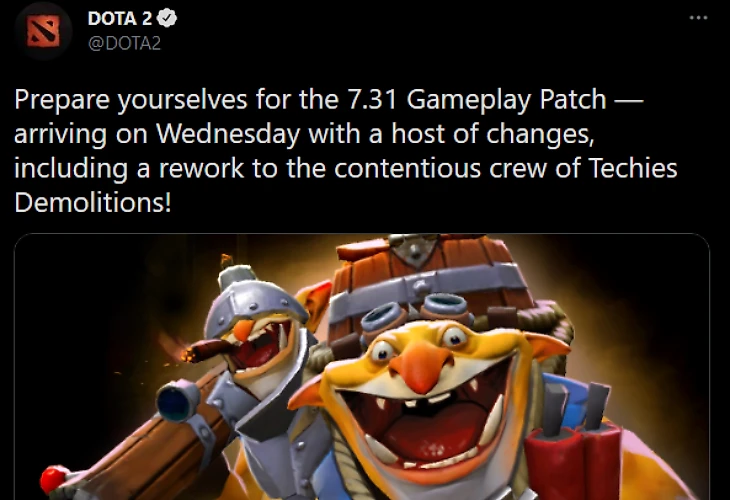Click the tweet text about 7.31 Gameplay Patch
730x500 pixels.
pos(345,151)
